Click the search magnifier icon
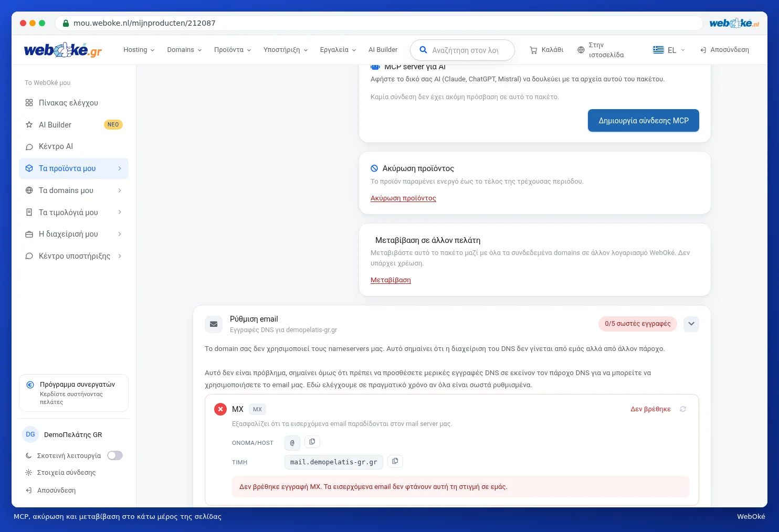 [423, 50]
